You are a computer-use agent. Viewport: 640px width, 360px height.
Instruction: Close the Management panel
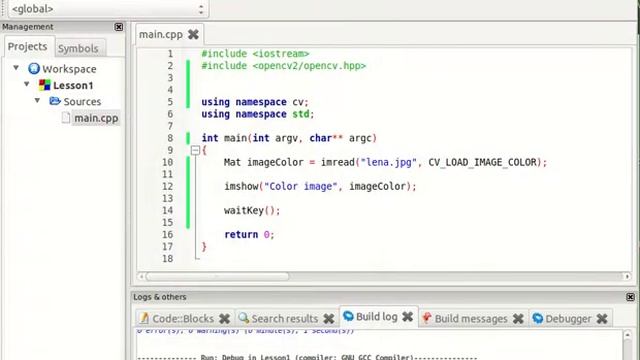click(118, 27)
